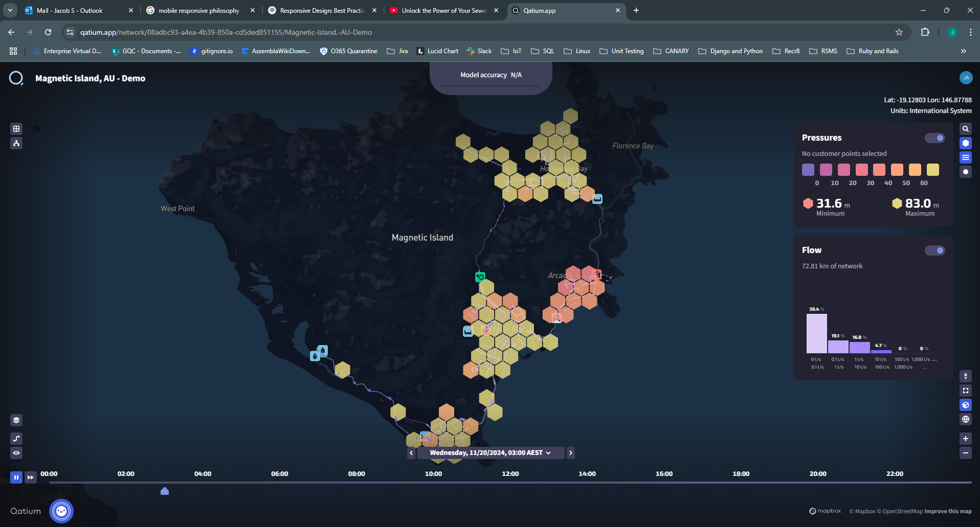Click the layers stack icon
This screenshot has width=980, height=527.
tap(16, 420)
